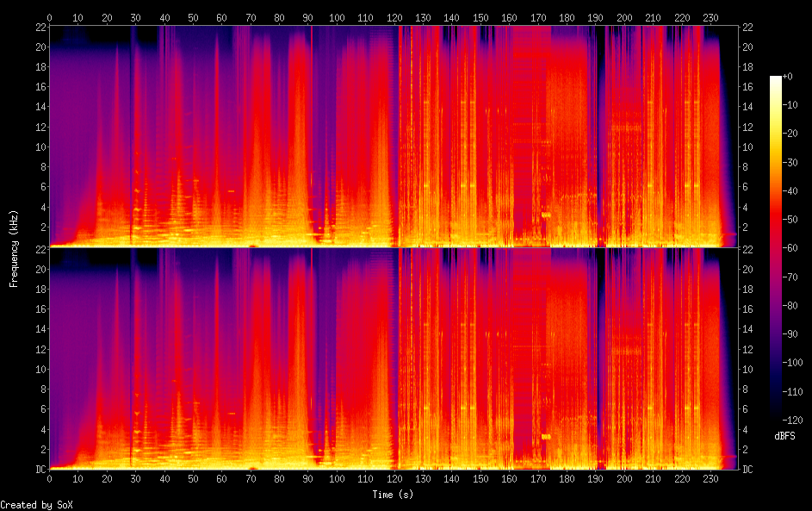Click "60" on the bottom time axis
The image size is (812, 511).
pyautogui.click(x=221, y=479)
